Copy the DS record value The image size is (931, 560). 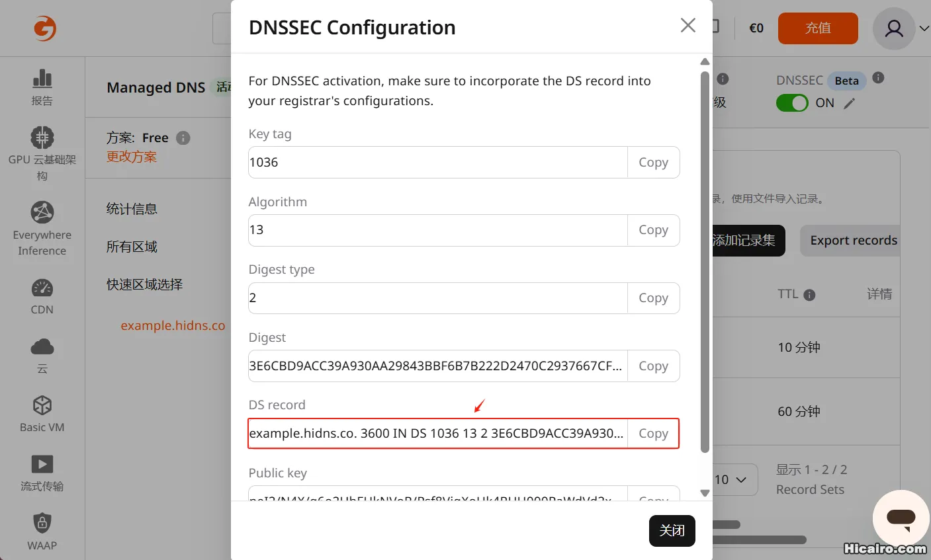pos(653,434)
